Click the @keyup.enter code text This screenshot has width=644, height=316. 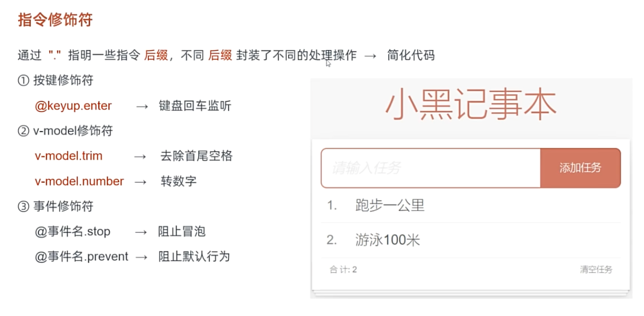click(73, 106)
